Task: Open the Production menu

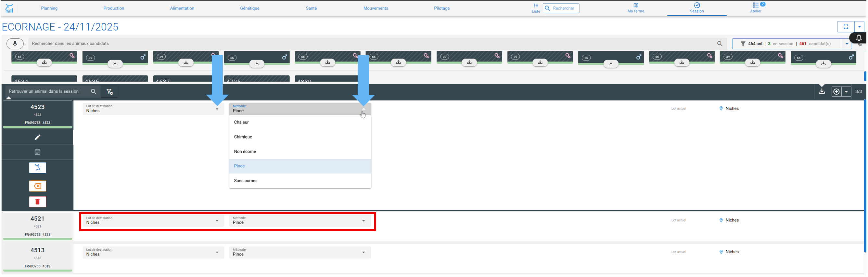Action: (x=114, y=8)
